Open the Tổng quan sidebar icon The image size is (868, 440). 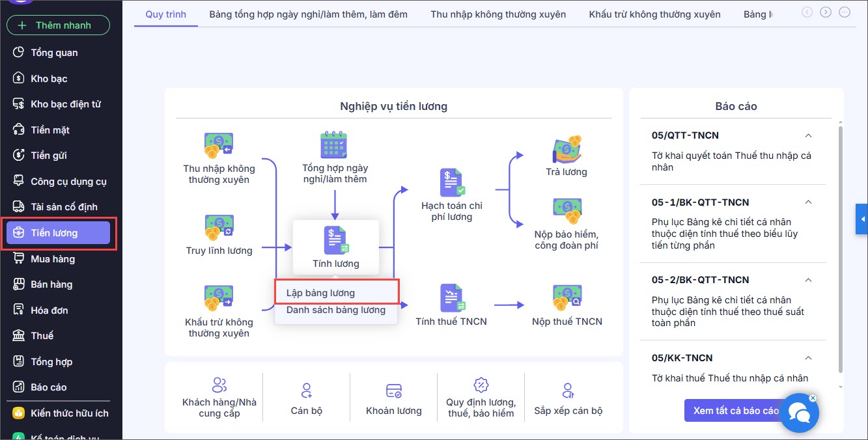coord(19,53)
